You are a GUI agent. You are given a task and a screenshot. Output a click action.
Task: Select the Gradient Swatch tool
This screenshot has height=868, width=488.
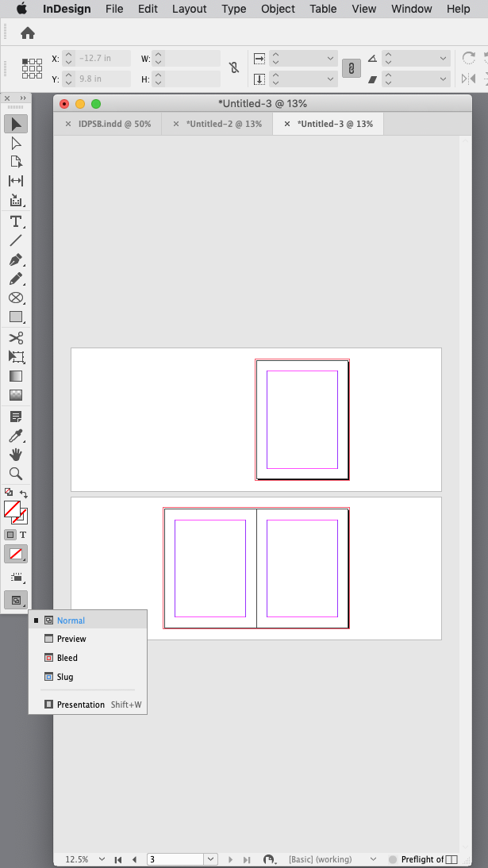click(x=16, y=376)
